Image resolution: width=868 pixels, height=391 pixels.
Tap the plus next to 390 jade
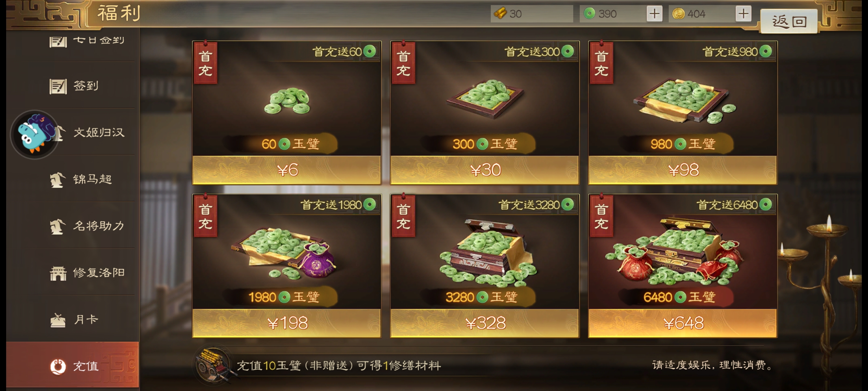coord(654,14)
